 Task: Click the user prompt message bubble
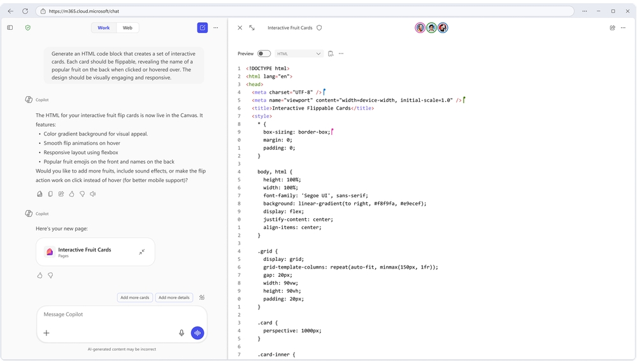(124, 66)
